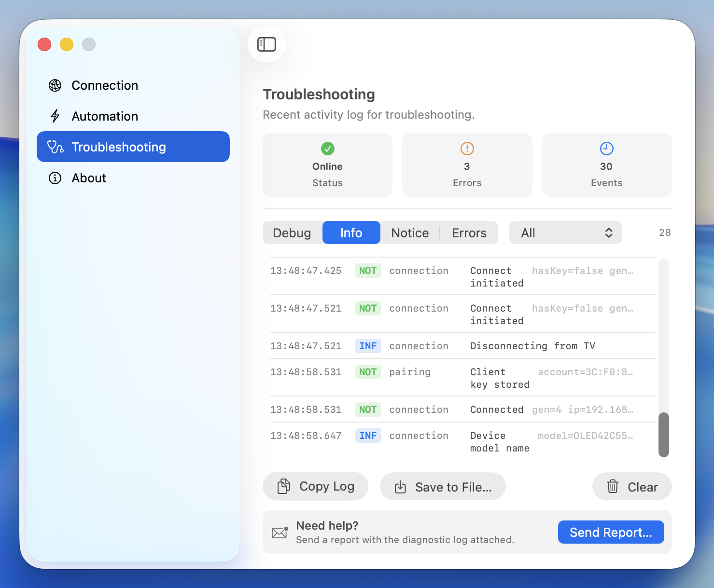Click 'Device model name' log message
Viewport: 714px width, 588px height.
point(500,442)
